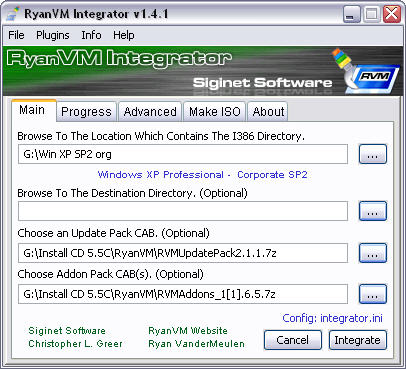The image size is (406, 369).
Task: Switch to the Advanced tab
Action: coord(150,112)
